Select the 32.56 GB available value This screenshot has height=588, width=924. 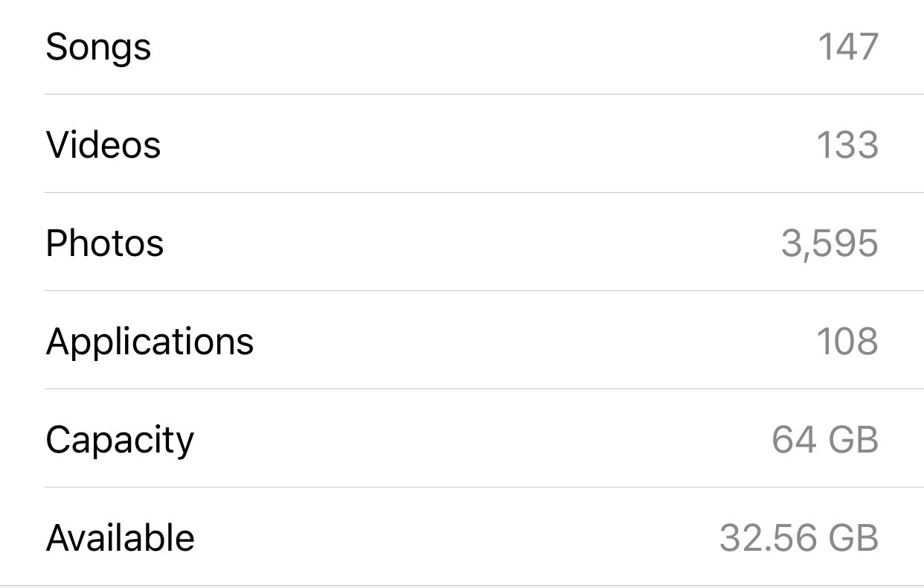799,537
